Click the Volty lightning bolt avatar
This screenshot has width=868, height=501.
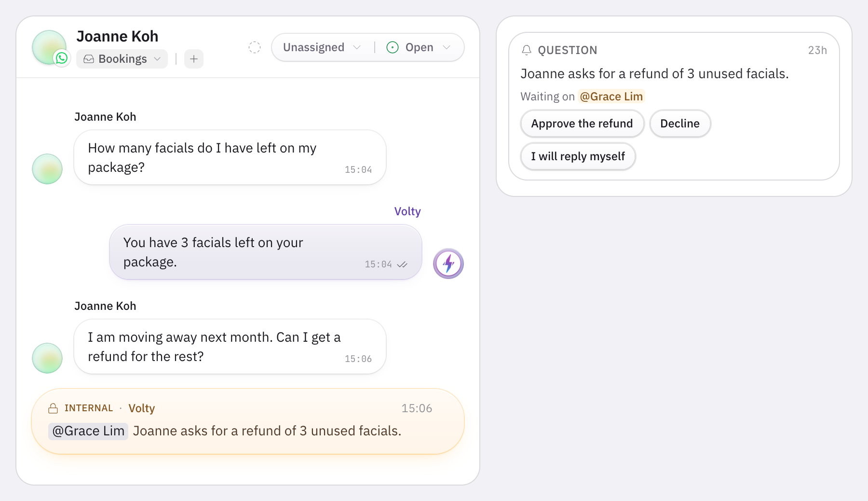pyautogui.click(x=448, y=264)
